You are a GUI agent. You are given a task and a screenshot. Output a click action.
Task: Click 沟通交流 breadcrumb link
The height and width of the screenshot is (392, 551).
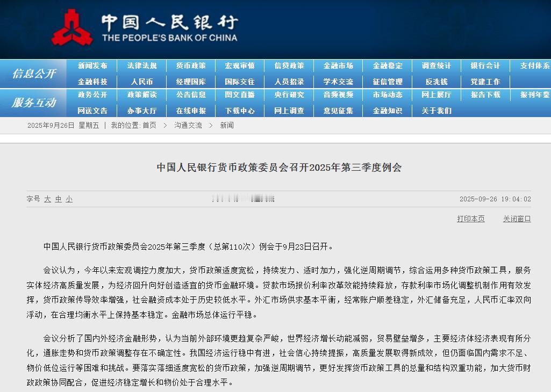(x=188, y=125)
